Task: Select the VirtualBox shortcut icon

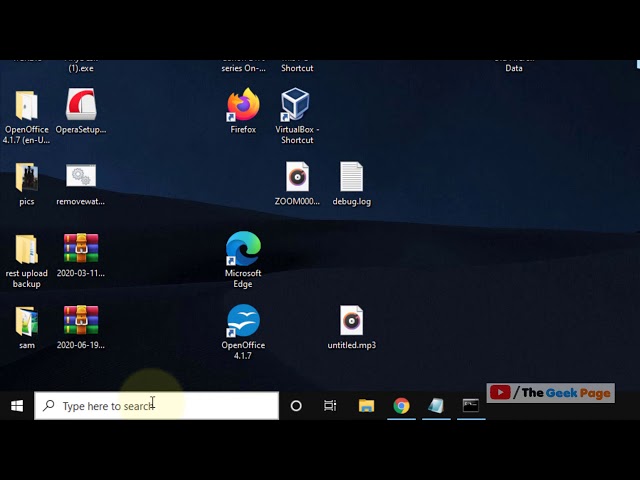Action: tap(295, 104)
